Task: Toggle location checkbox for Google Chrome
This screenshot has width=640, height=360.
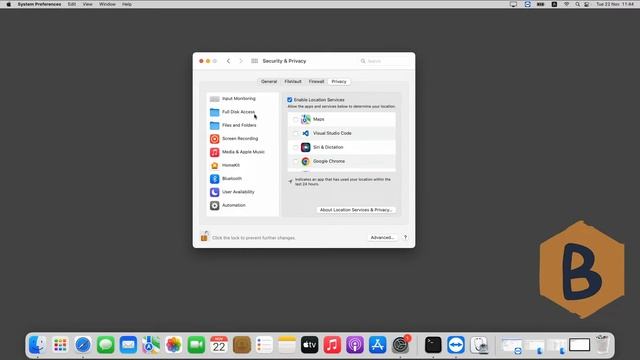Action: pyautogui.click(x=296, y=162)
